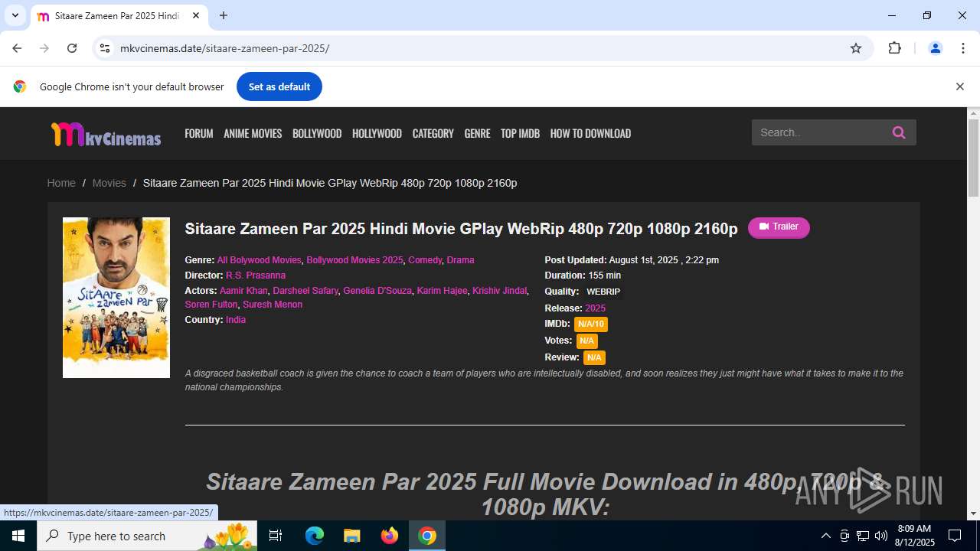980x551 pixels.
Task: Open a new browser tab
Action: click(224, 15)
